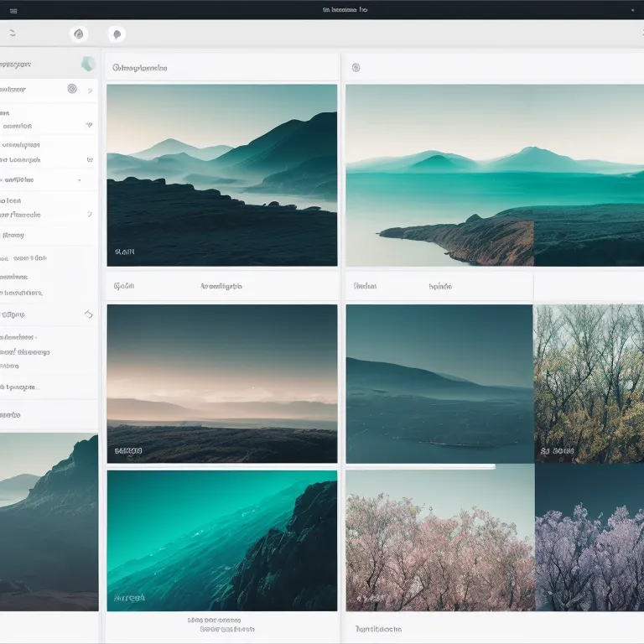Click the curved arrow icon at toolbar left

12,34
